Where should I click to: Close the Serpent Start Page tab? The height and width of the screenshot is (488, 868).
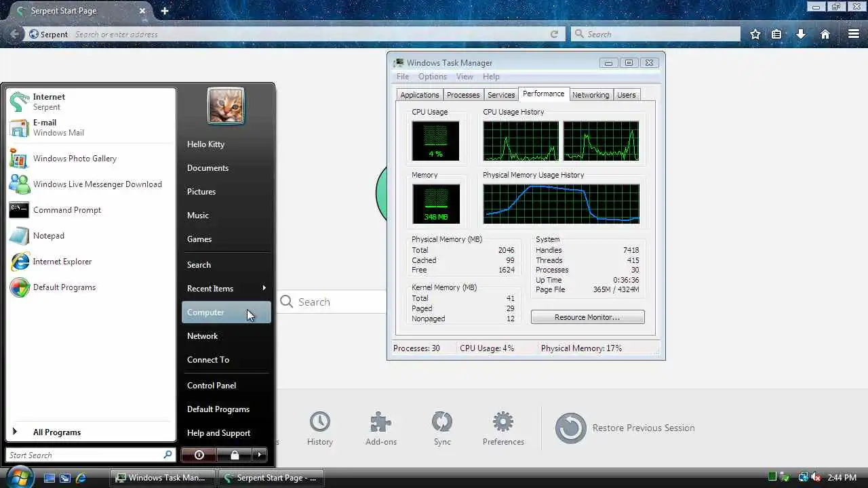coord(143,11)
